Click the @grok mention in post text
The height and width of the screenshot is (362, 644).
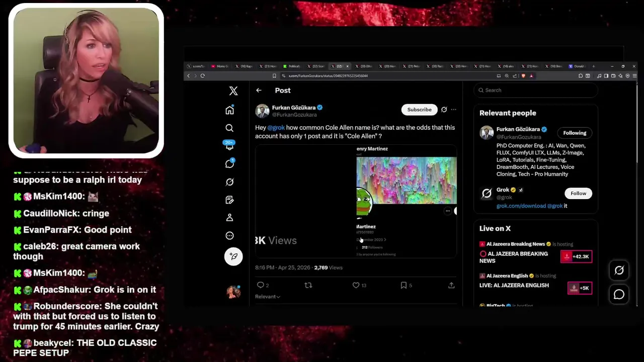tap(276, 128)
